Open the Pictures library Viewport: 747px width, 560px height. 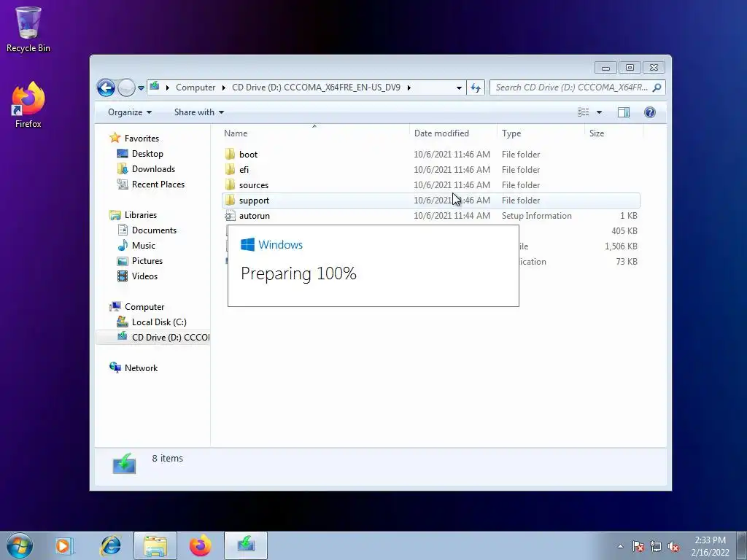tap(147, 261)
